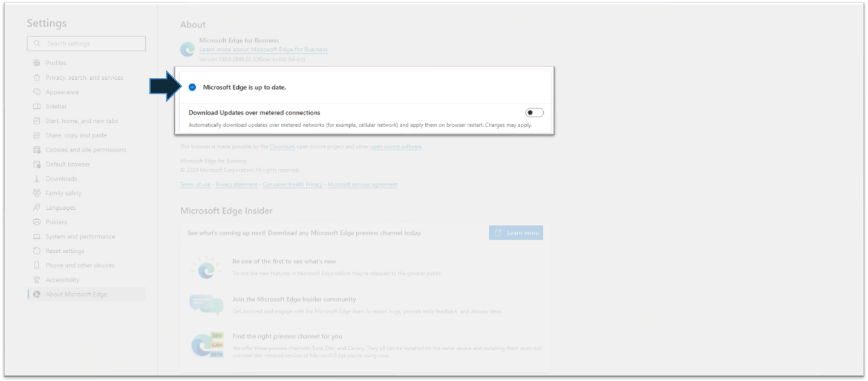Click the Profiles icon in sidebar
Screen dimensions: 868x381
tap(37, 63)
